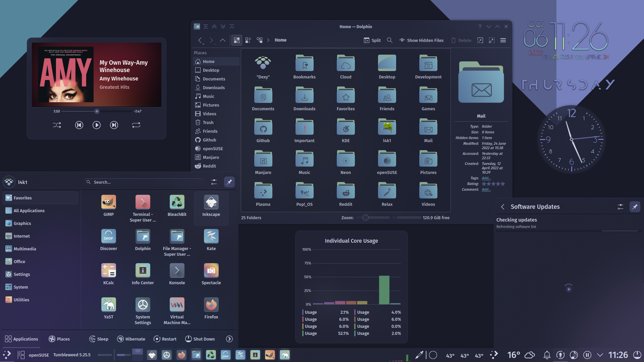The width and height of the screenshot is (644, 362).
Task: Toggle repeat in the music player
Action: click(136, 125)
